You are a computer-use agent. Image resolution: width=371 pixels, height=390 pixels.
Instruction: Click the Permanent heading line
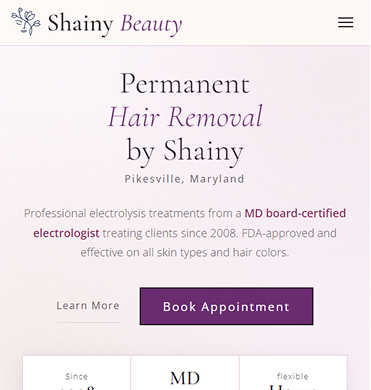pos(185,83)
